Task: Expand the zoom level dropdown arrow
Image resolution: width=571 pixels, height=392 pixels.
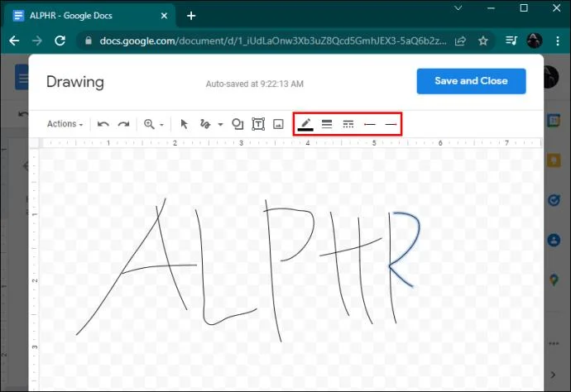Action: click(161, 125)
